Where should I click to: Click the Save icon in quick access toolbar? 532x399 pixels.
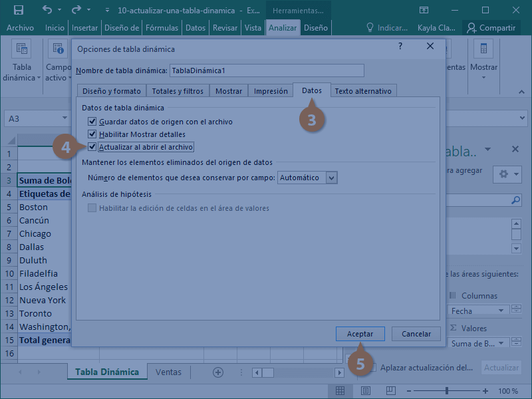click(x=19, y=9)
